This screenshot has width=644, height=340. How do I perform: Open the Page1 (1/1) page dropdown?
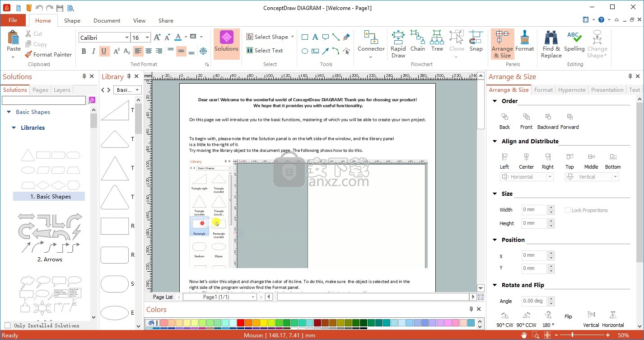[254, 297]
